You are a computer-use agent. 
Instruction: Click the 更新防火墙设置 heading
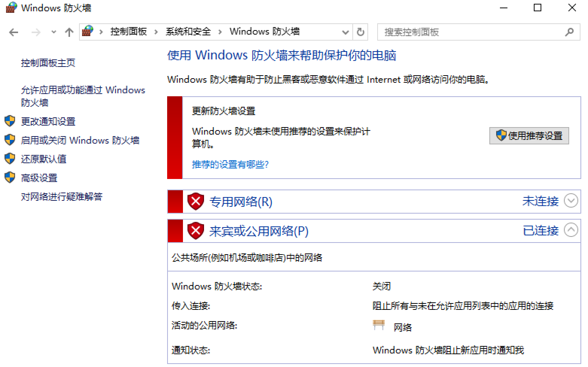(224, 111)
